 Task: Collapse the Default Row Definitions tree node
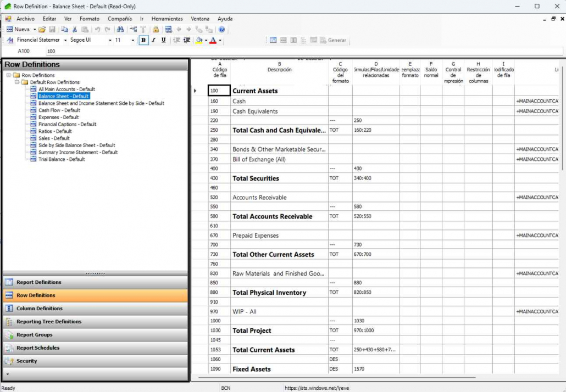pyautogui.click(x=18, y=81)
